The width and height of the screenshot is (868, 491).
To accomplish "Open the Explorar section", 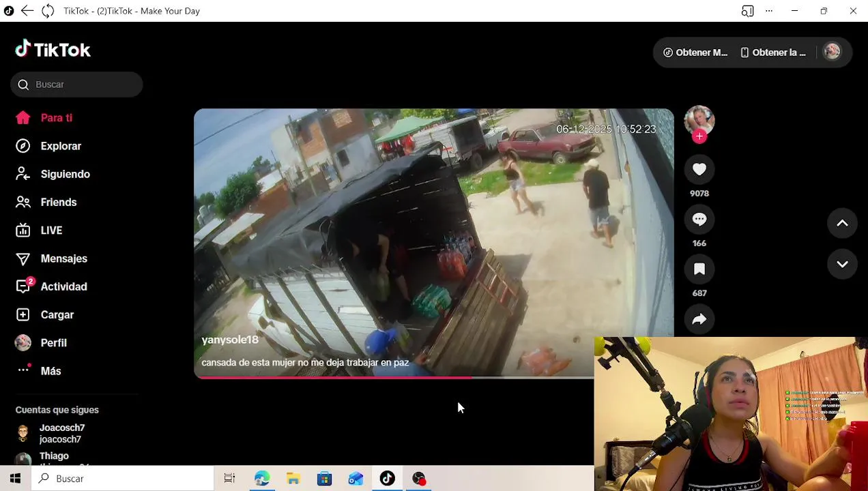I will click(60, 146).
